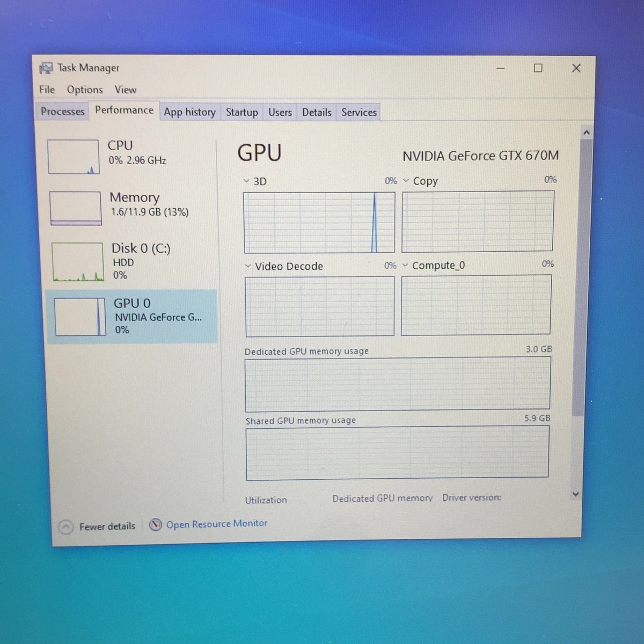Click the Dedicated GPU memory usage graph
The width and height of the screenshot is (644, 644).
point(398,384)
